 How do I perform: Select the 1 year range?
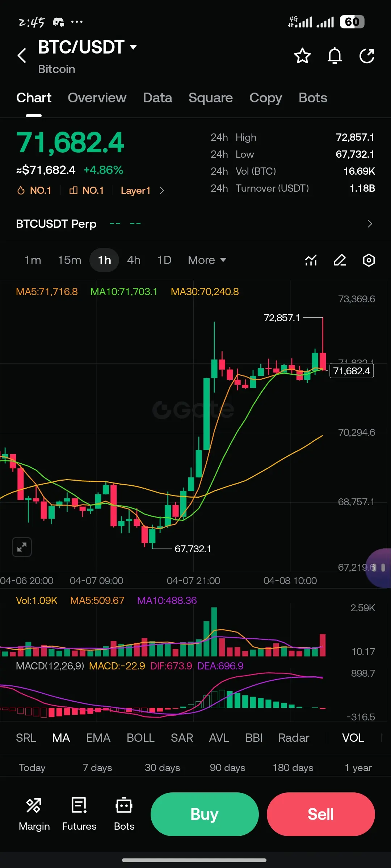(358, 767)
